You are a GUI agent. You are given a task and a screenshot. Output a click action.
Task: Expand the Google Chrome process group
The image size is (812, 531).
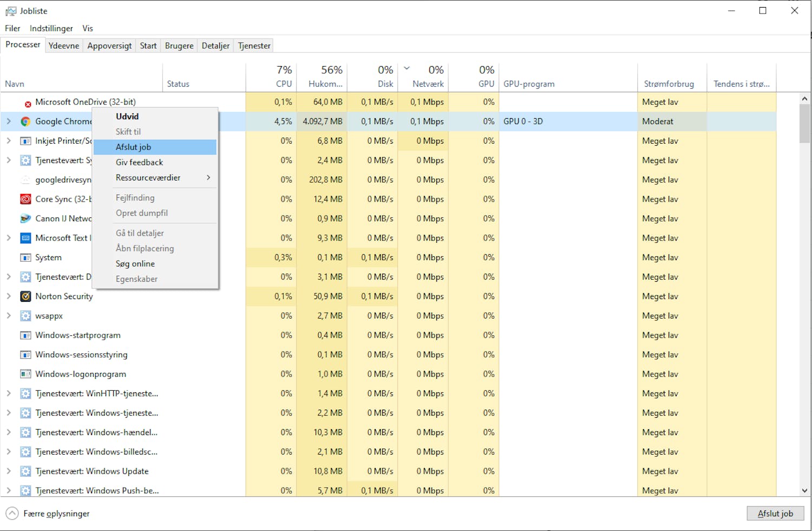pos(9,121)
